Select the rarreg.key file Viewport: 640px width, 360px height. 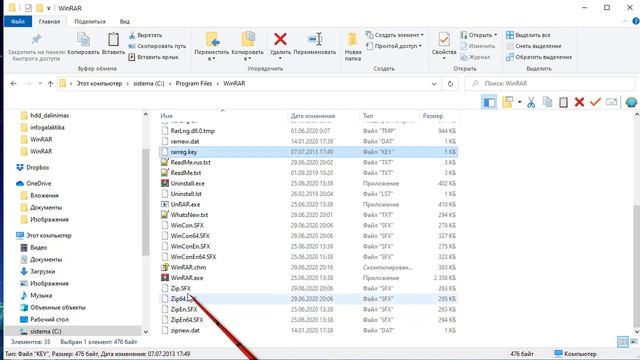click(308, 152)
